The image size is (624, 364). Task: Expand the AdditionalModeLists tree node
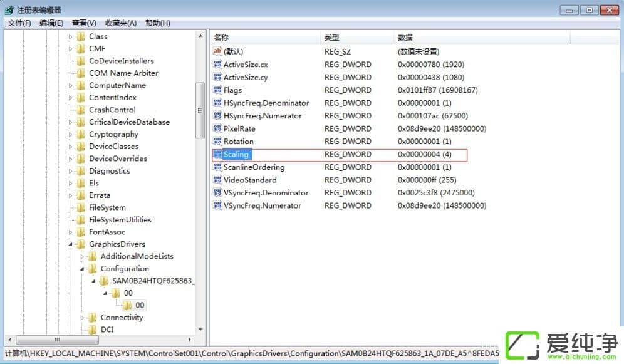point(82,256)
